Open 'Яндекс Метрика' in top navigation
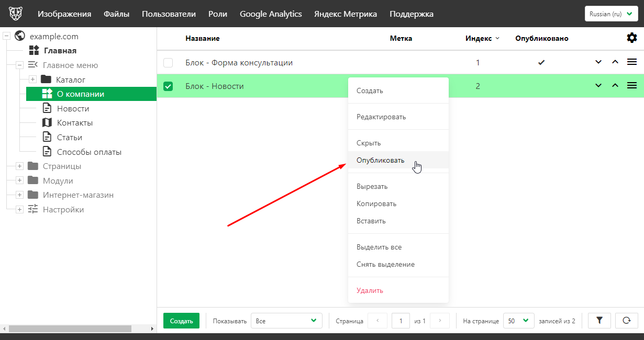 (346, 14)
